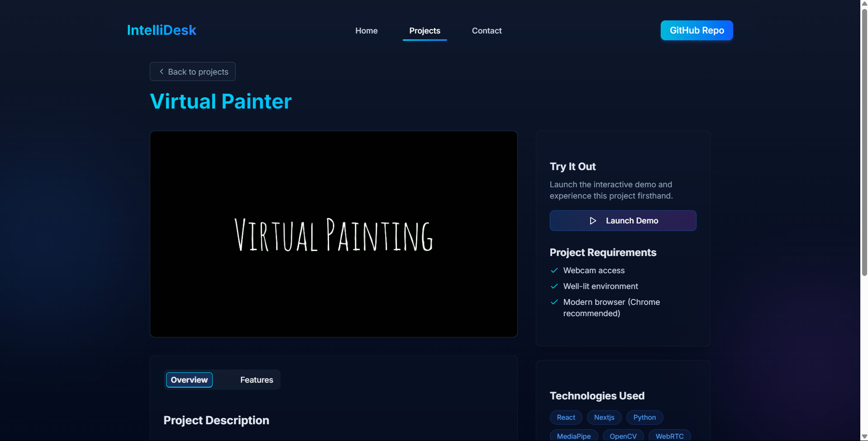The width and height of the screenshot is (868, 441).
Task: Click the checkmark beside Modern browser
Action: pos(554,302)
